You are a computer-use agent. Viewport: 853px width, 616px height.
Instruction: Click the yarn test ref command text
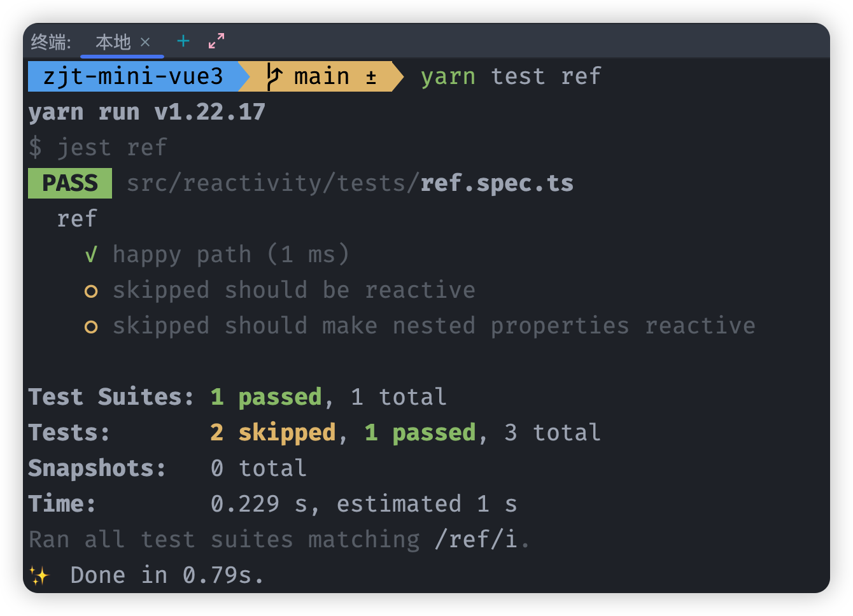[511, 76]
